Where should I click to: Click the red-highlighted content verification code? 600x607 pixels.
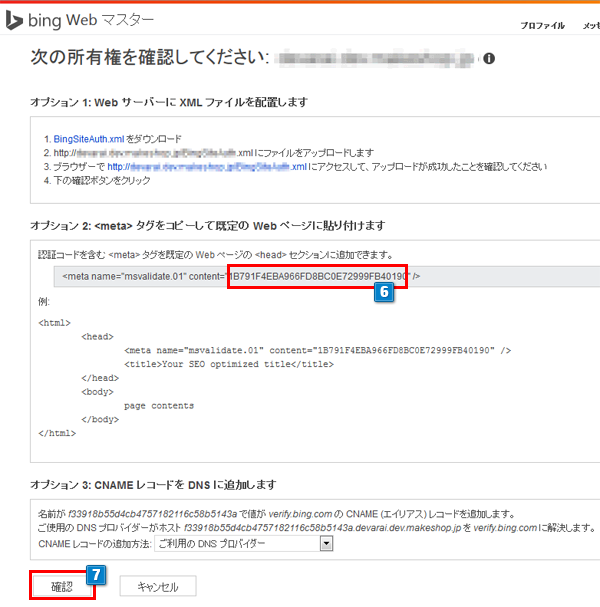pos(317,275)
